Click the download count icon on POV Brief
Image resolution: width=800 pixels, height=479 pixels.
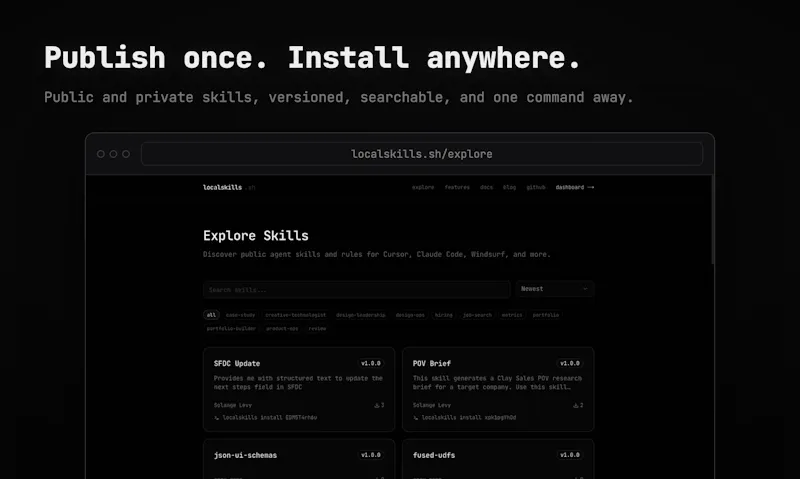(576, 405)
